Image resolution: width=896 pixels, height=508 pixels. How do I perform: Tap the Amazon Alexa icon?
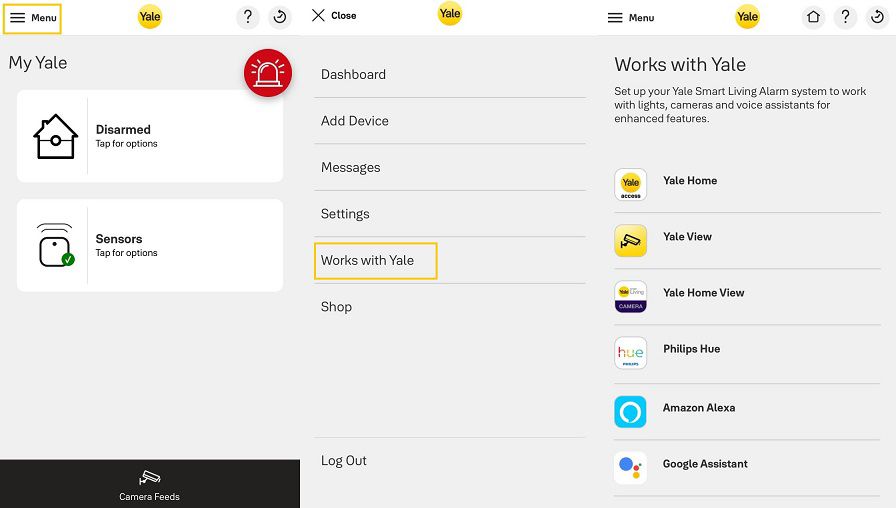[630, 412]
